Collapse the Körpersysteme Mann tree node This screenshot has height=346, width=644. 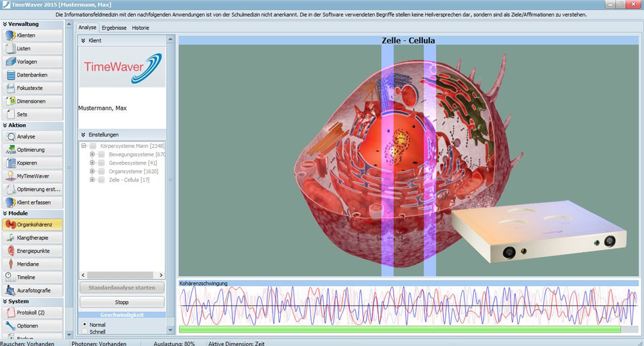(84, 146)
